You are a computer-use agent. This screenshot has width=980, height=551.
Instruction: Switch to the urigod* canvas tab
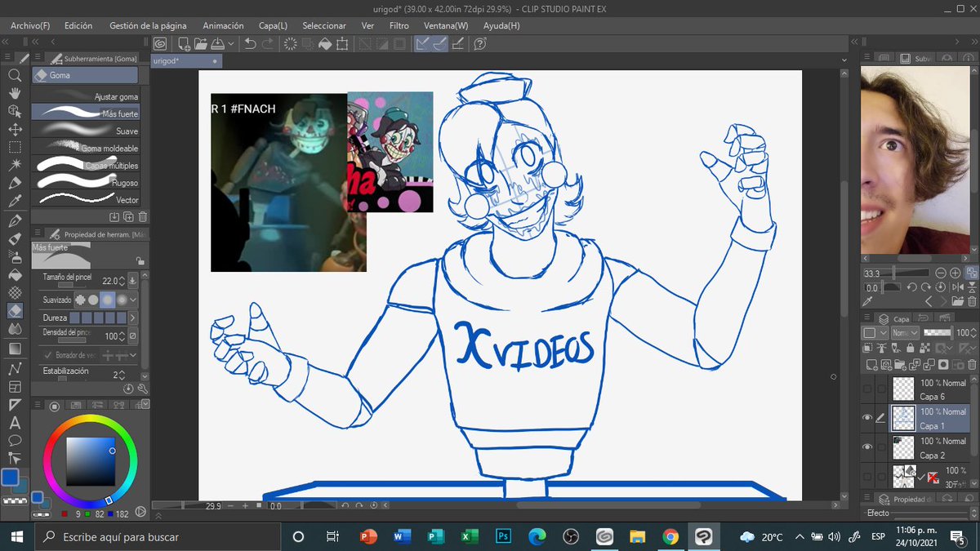[x=185, y=60]
